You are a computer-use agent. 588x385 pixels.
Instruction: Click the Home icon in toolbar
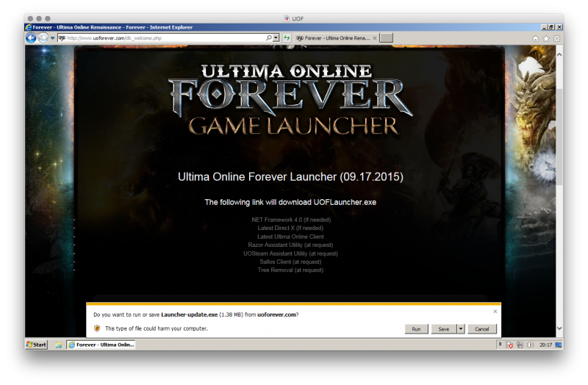pyautogui.click(x=536, y=39)
